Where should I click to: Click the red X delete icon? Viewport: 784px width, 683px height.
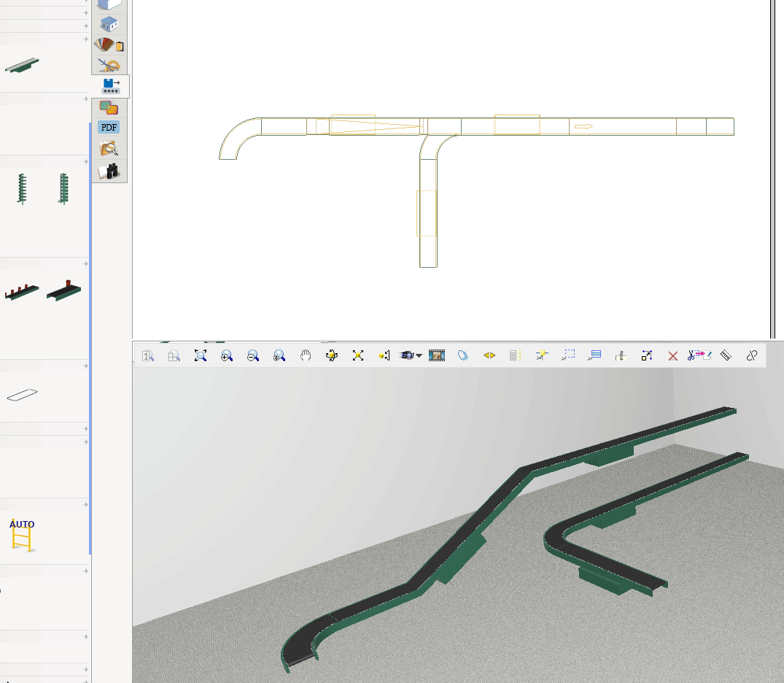673,356
